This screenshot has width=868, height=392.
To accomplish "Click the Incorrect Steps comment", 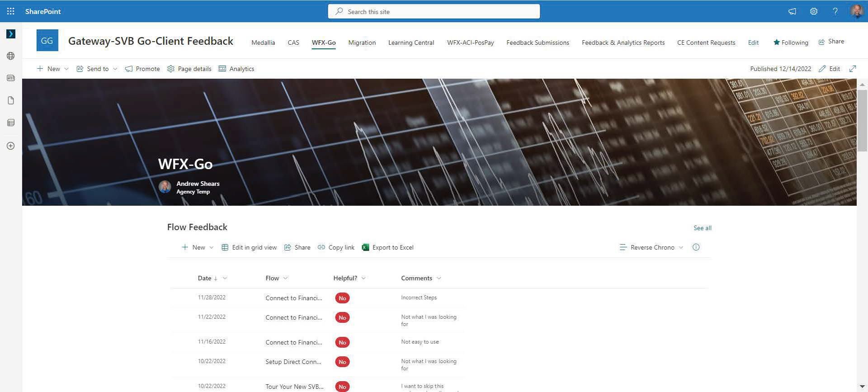I will (419, 298).
